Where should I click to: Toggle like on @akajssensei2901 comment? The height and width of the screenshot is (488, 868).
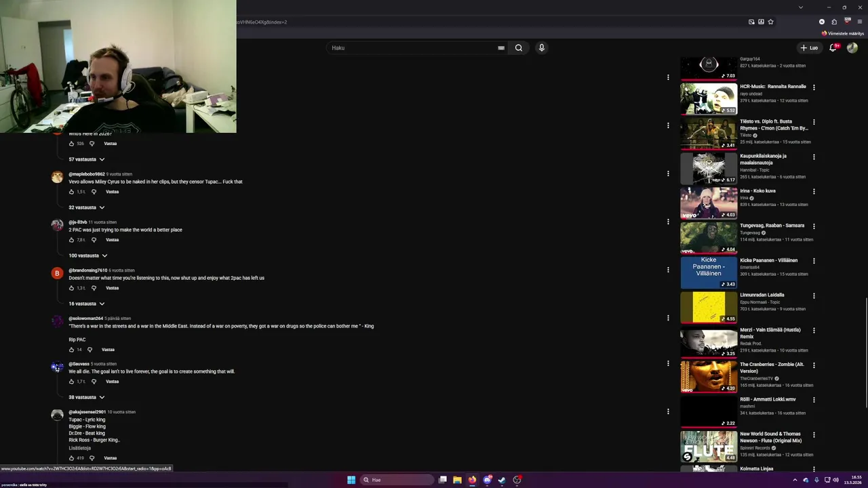pos(71,458)
